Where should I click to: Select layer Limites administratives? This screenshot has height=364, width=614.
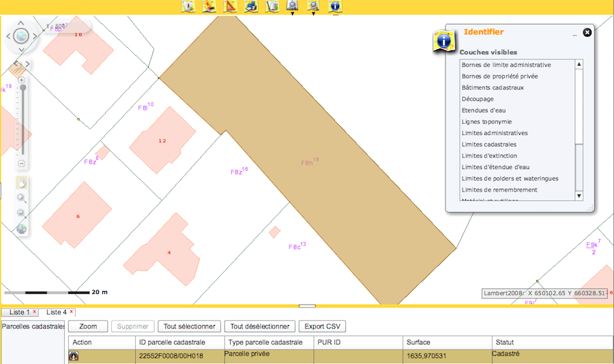[494, 133]
